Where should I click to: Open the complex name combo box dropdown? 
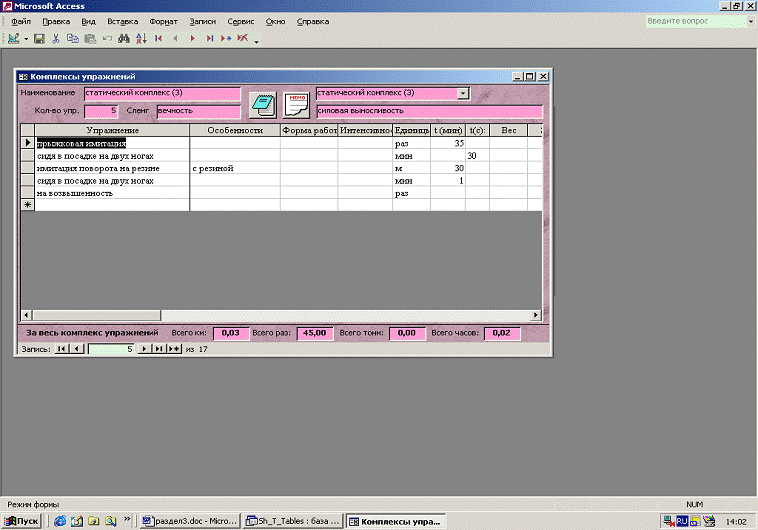[463, 93]
